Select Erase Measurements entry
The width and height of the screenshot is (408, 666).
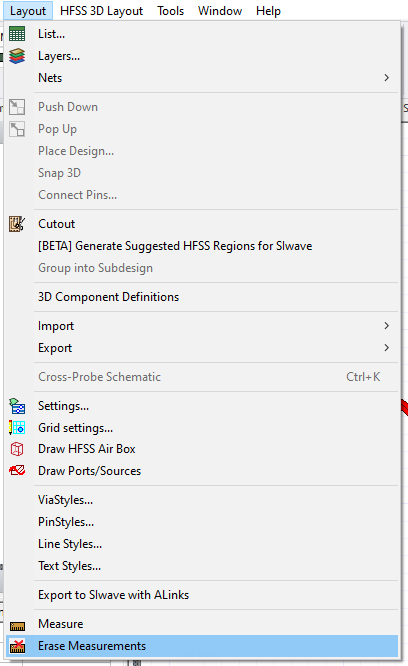(x=202, y=646)
